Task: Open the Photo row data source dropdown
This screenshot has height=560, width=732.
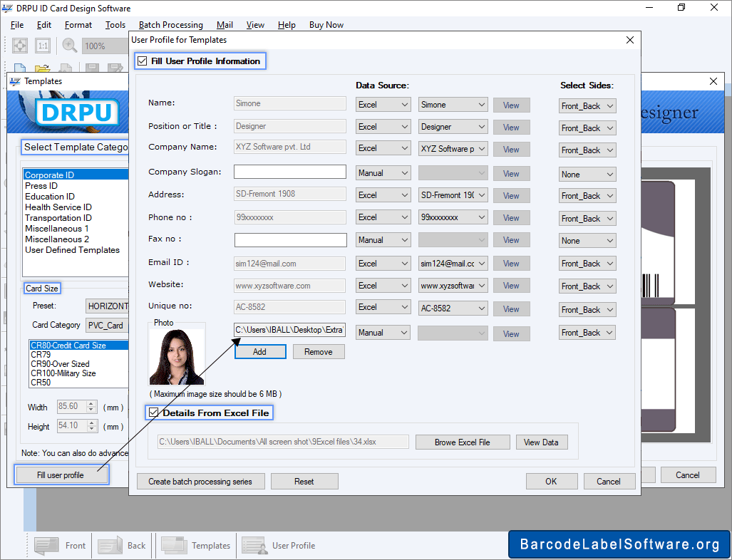Action: 383,333
